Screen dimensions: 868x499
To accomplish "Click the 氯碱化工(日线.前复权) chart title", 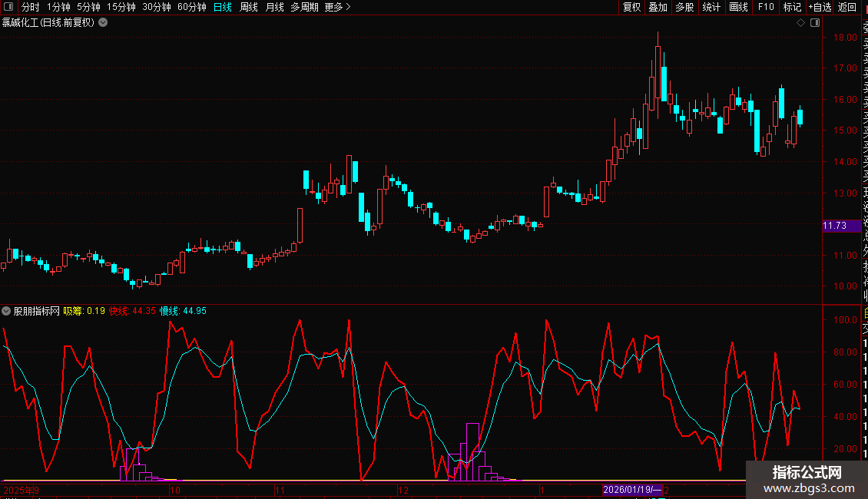I will (48, 23).
